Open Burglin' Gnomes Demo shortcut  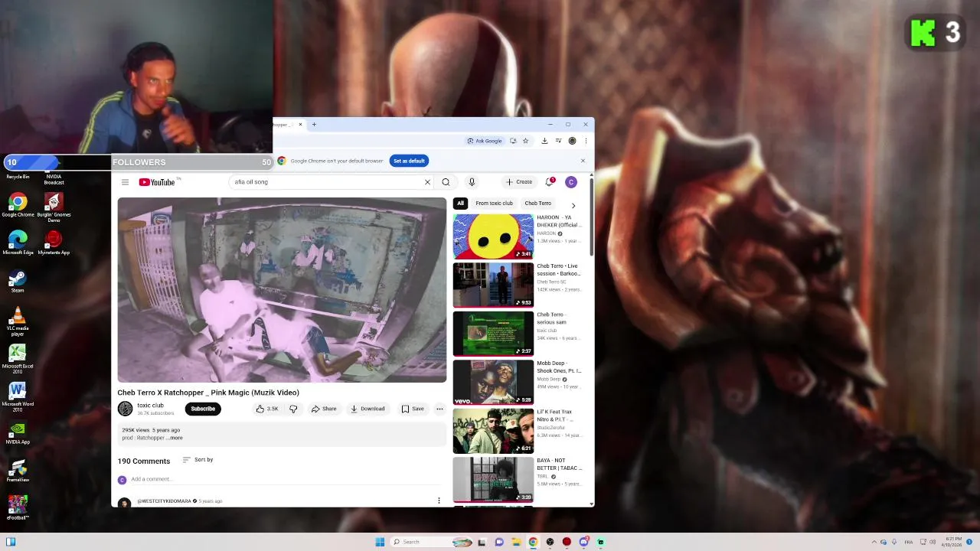(54, 207)
